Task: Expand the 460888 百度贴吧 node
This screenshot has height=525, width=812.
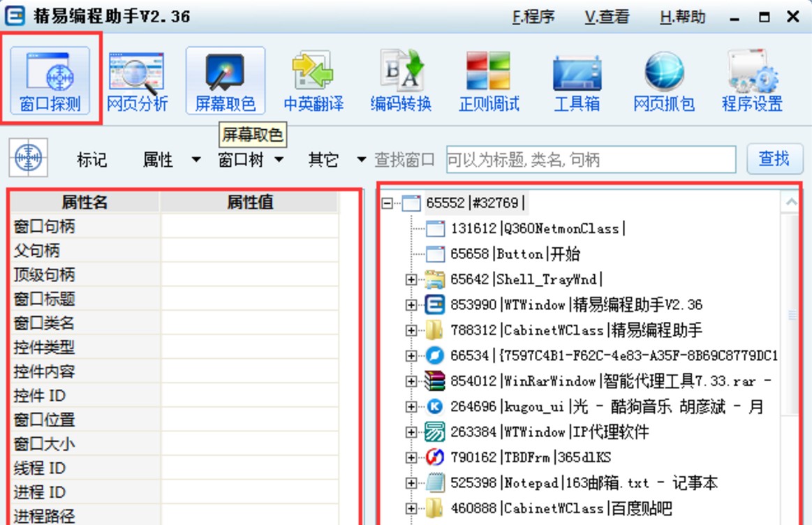Action: click(411, 508)
